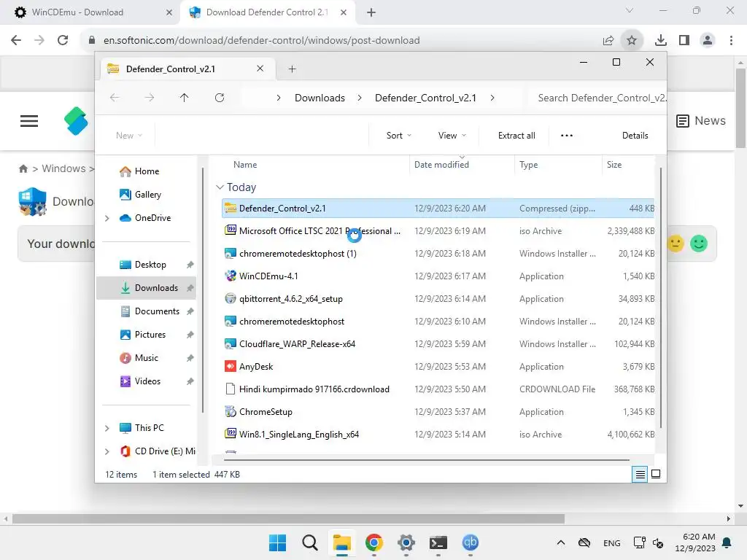
Task: Open terminal app on taskbar
Action: pos(438,542)
